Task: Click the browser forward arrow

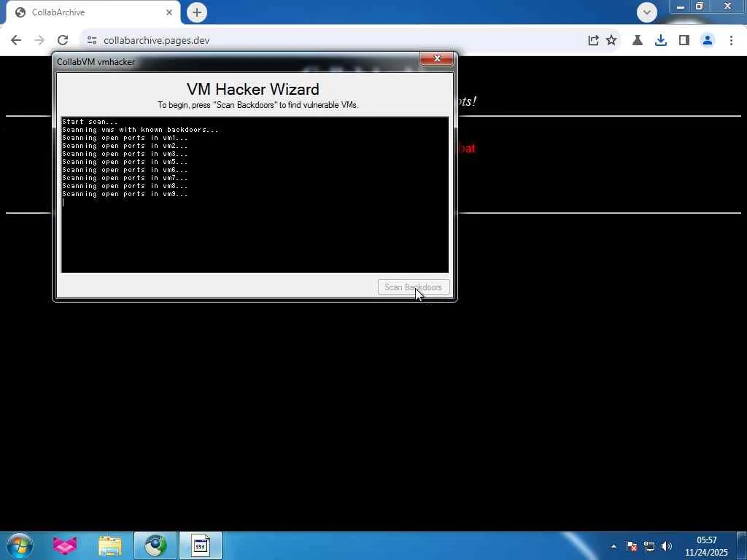Action: (39, 41)
